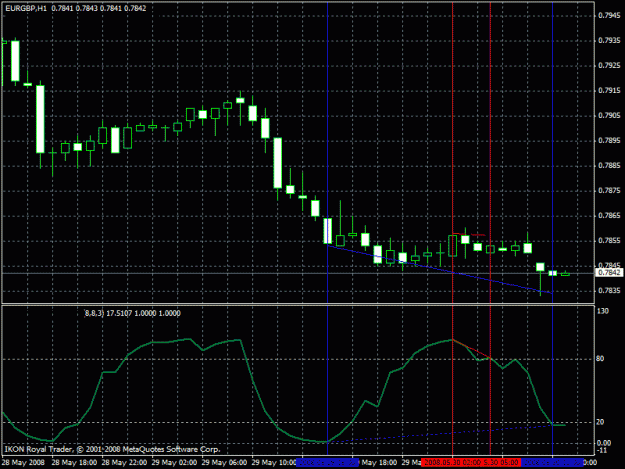Select the red 2008.05.30 02:00 date marker

[452, 463]
